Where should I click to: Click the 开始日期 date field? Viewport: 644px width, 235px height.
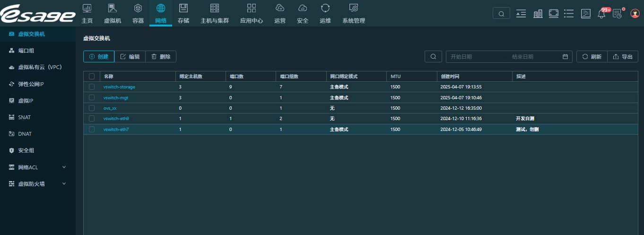pyautogui.click(x=475, y=57)
